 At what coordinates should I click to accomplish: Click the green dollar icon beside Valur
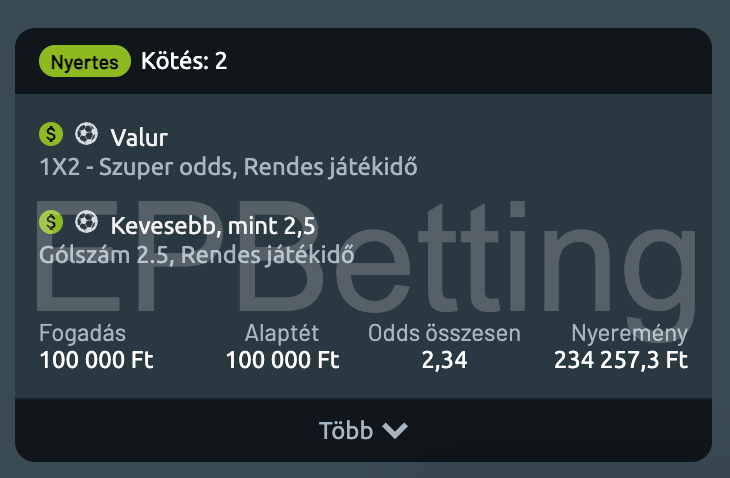click(x=51, y=134)
